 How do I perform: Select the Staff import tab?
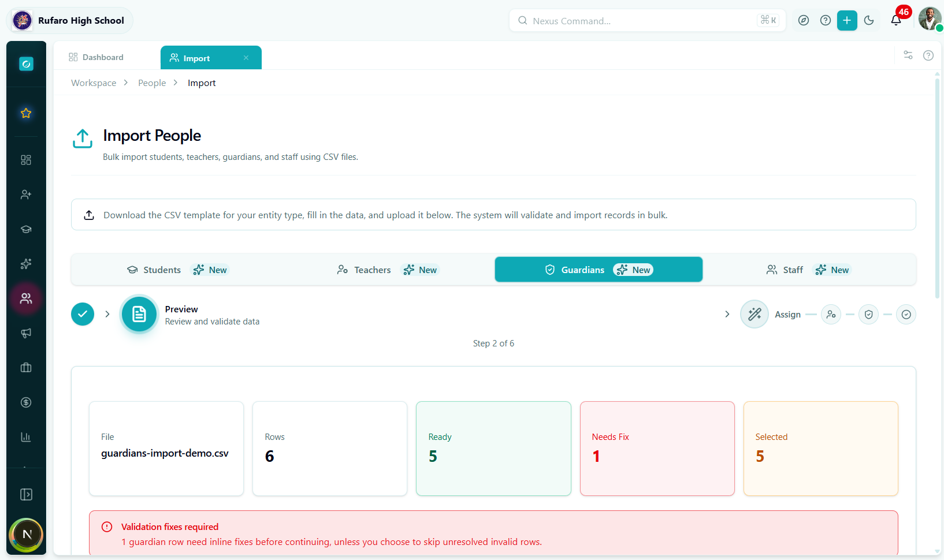click(x=808, y=270)
